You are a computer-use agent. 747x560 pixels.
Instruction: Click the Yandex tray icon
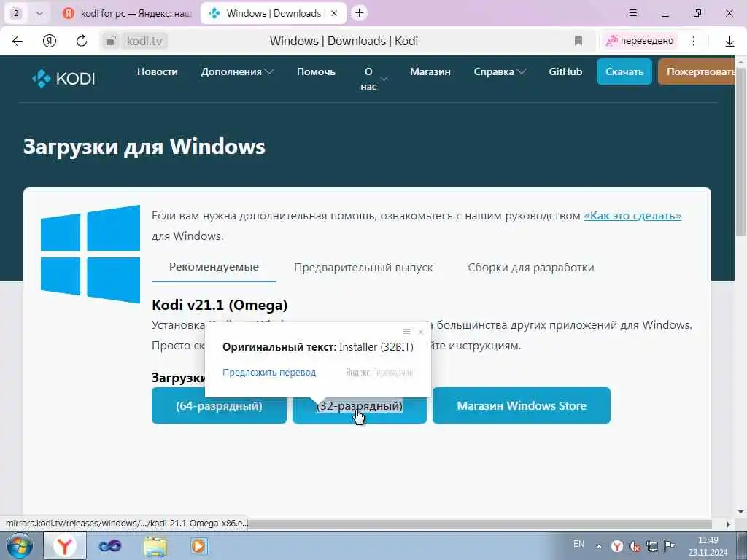click(617, 546)
